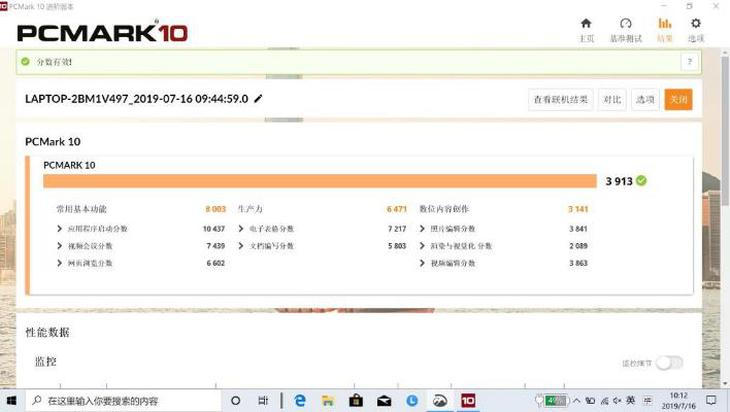Open the Benchmarks (基准测试) tab

[626, 30]
